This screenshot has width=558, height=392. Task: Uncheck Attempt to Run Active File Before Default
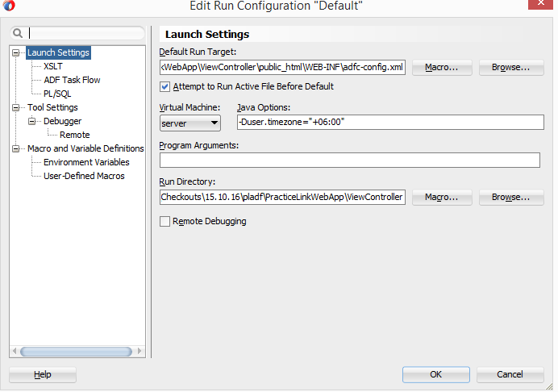click(164, 87)
